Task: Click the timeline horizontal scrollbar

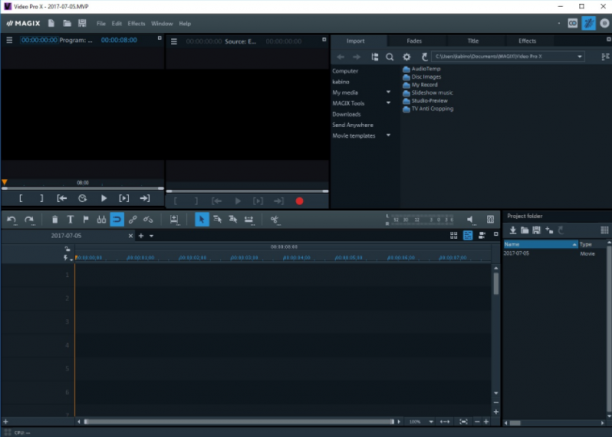Action: (x=239, y=421)
